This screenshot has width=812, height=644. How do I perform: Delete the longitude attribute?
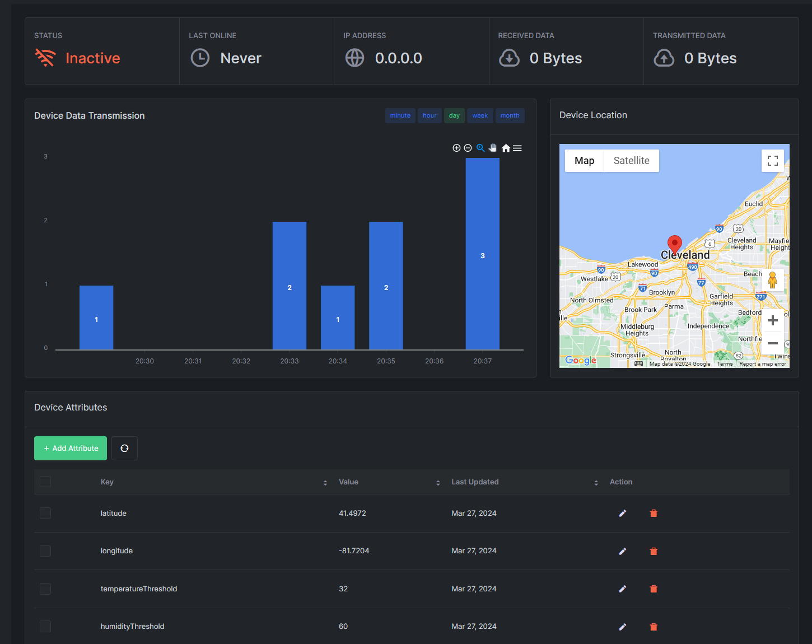click(x=654, y=551)
